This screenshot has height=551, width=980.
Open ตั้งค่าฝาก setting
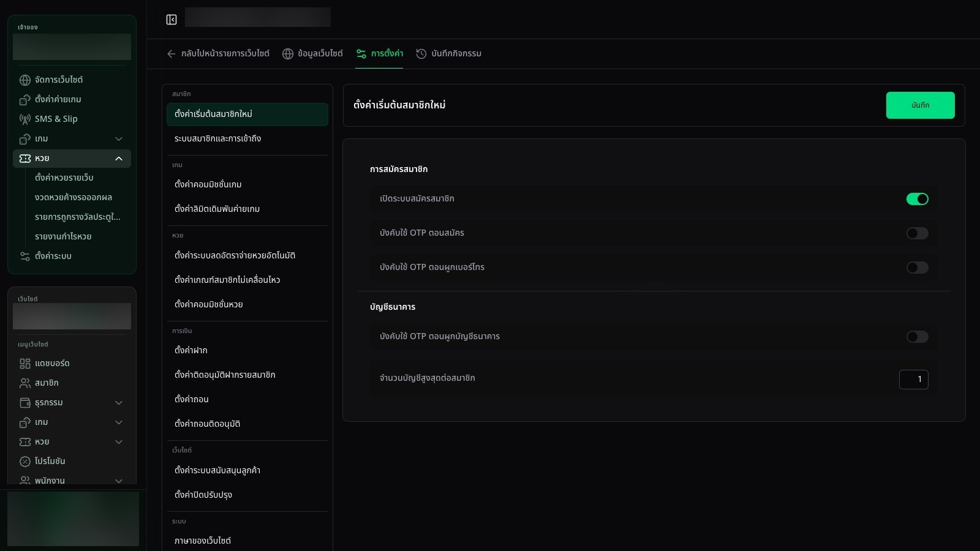click(247, 351)
